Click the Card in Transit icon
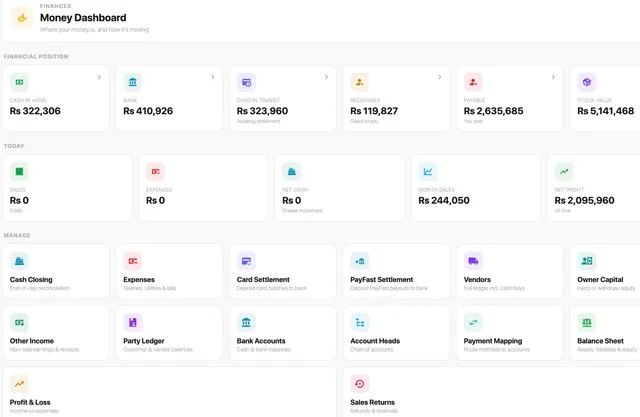 (x=246, y=82)
